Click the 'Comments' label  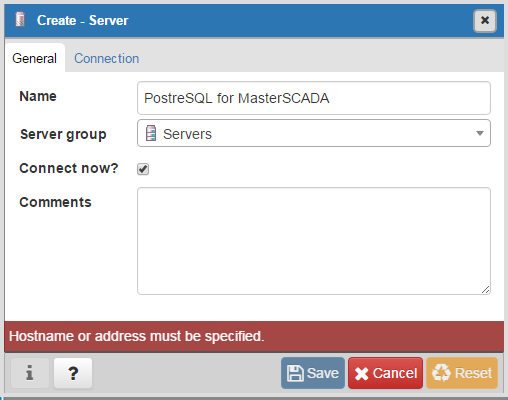click(55, 202)
